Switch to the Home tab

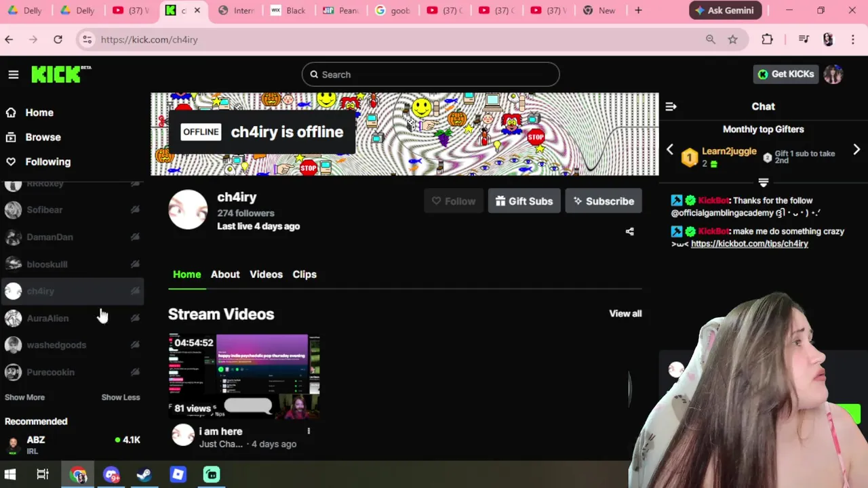click(x=186, y=274)
